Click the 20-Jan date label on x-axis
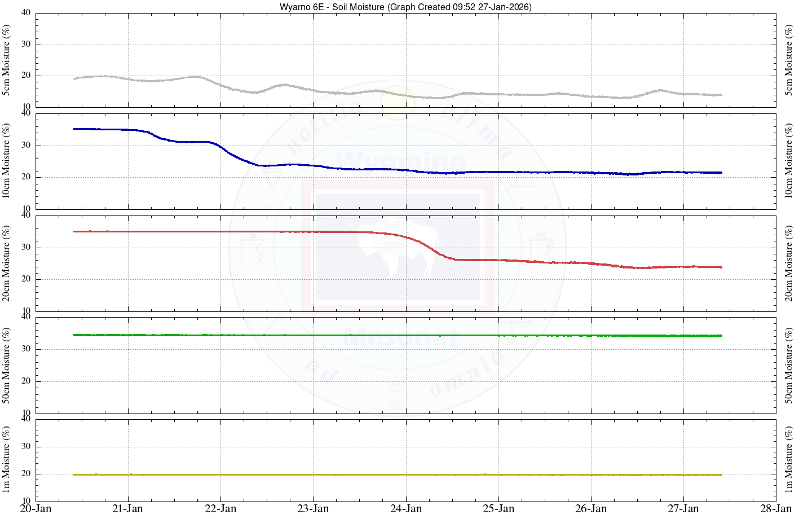The height and width of the screenshot is (519, 812). click(36, 509)
